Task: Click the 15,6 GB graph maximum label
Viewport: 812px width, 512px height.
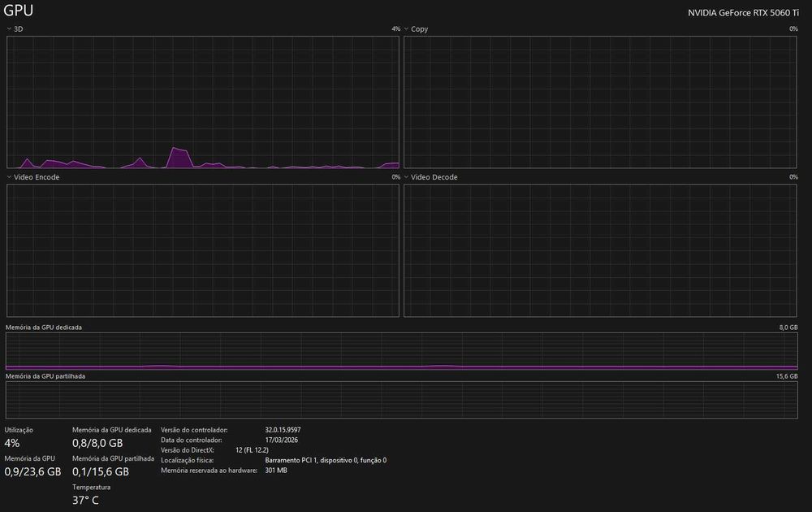Action: (x=787, y=376)
